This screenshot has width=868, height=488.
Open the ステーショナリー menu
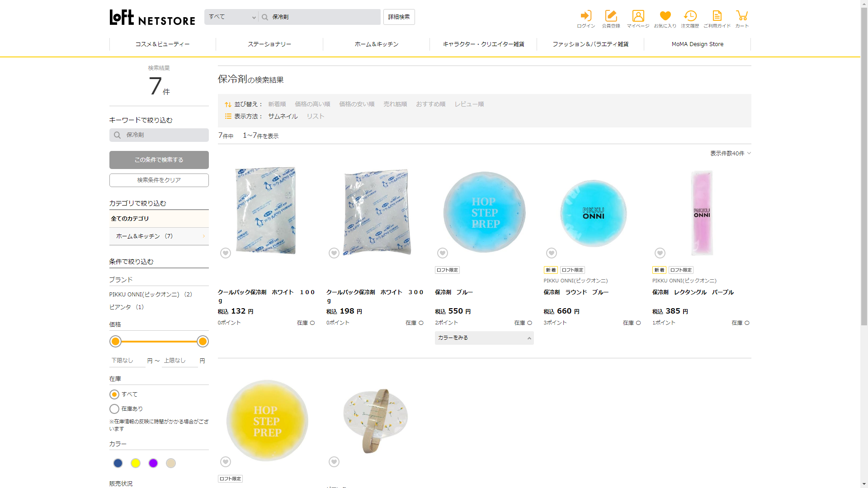[x=269, y=44]
